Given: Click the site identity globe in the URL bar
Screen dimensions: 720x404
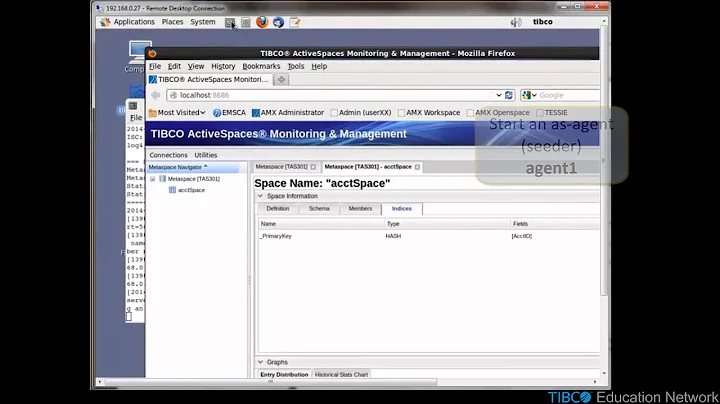Looking at the screenshot, I should click(173, 95).
